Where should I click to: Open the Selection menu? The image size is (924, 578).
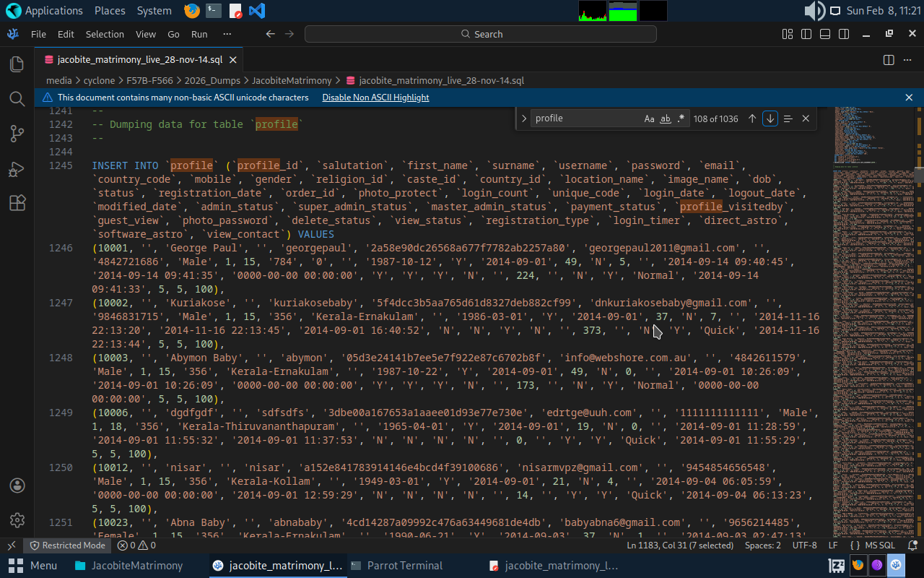point(105,34)
